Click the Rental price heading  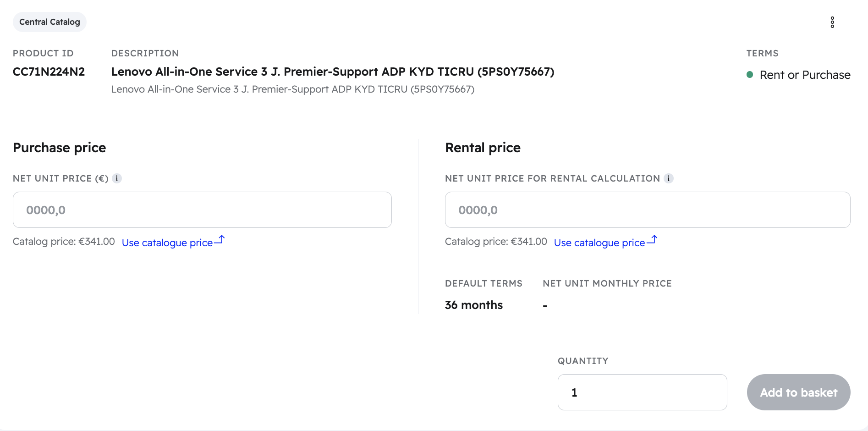pyautogui.click(x=483, y=148)
